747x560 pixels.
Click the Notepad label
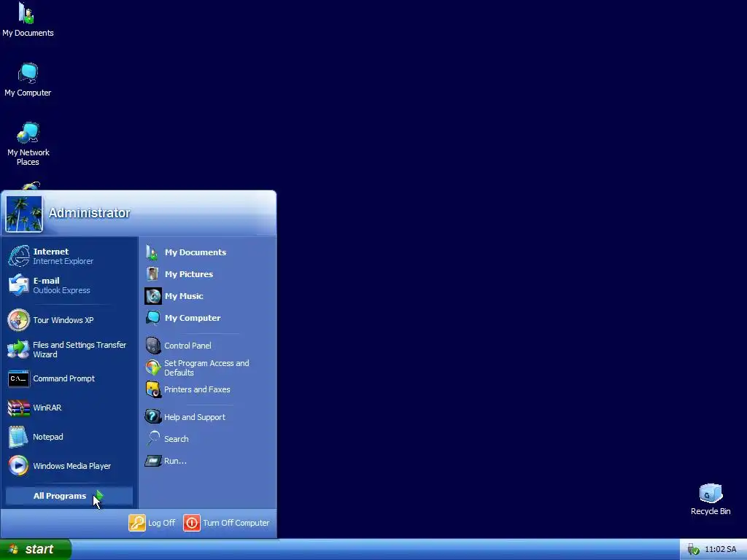pyautogui.click(x=47, y=437)
